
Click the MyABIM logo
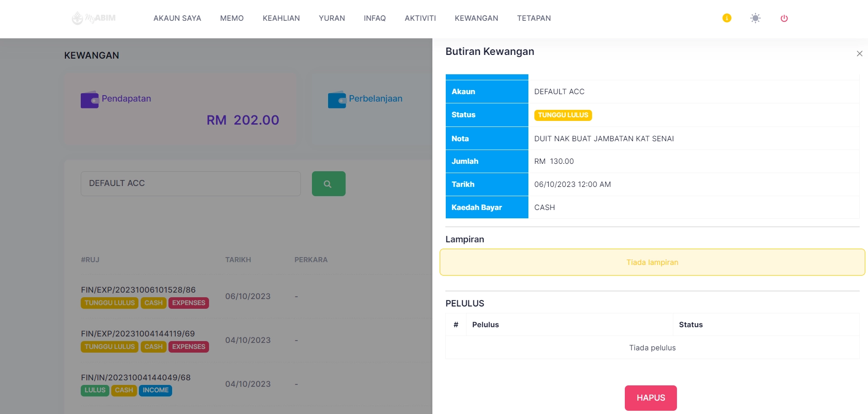94,18
